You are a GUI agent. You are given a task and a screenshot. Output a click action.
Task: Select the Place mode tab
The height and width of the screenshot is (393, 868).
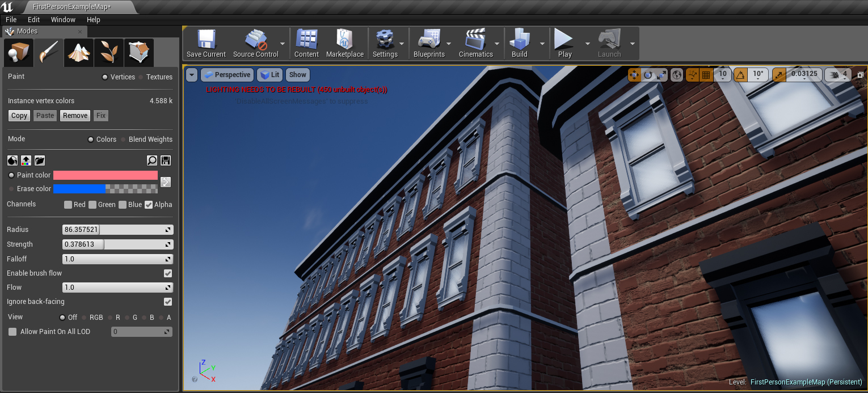coord(18,52)
